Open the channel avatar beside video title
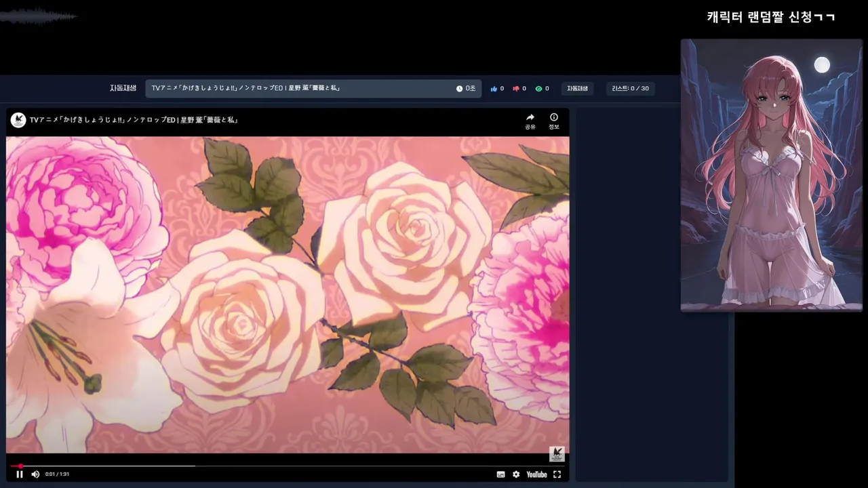Image resolution: width=868 pixels, height=488 pixels. pyautogui.click(x=18, y=120)
